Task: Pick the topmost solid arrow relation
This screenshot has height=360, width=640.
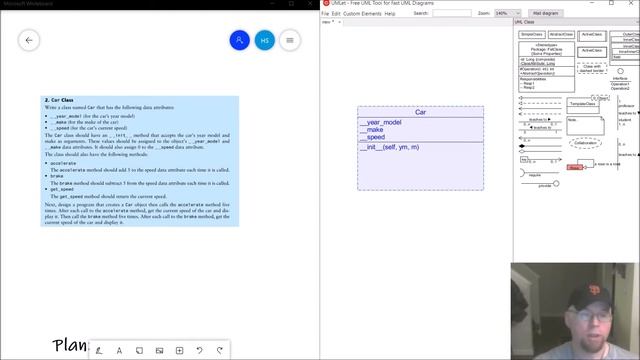Action: point(540,98)
